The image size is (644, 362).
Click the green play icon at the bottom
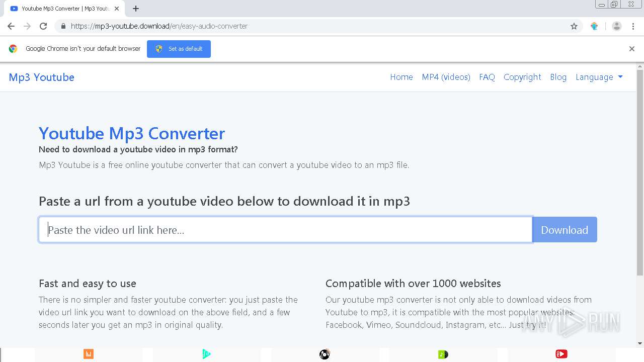click(x=206, y=354)
